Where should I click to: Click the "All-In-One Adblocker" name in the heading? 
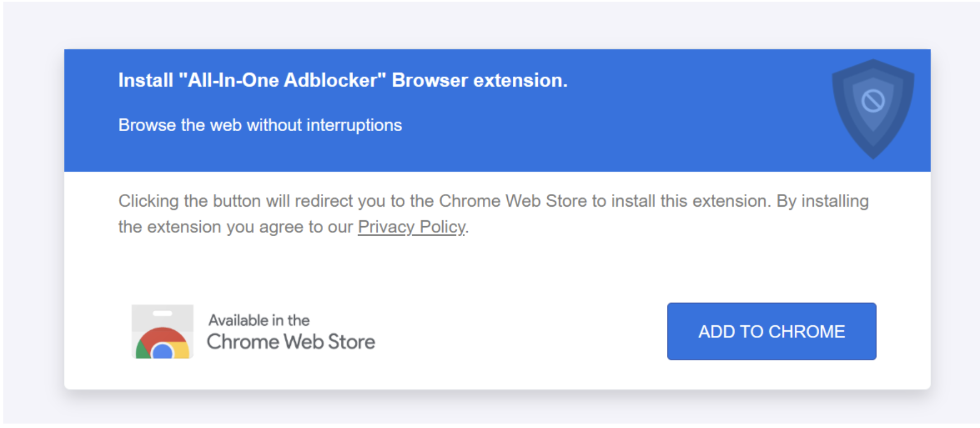[283, 80]
